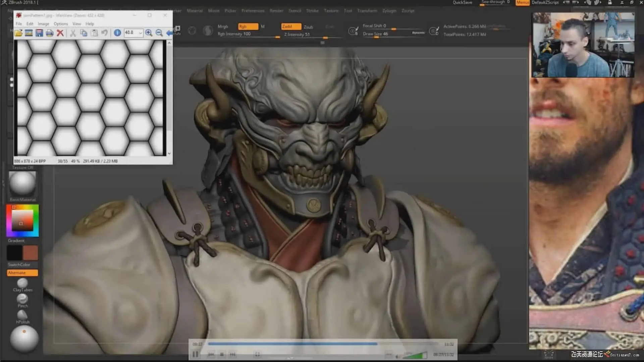
Task: Open ZBrush Zplugin menu
Action: (x=389, y=11)
